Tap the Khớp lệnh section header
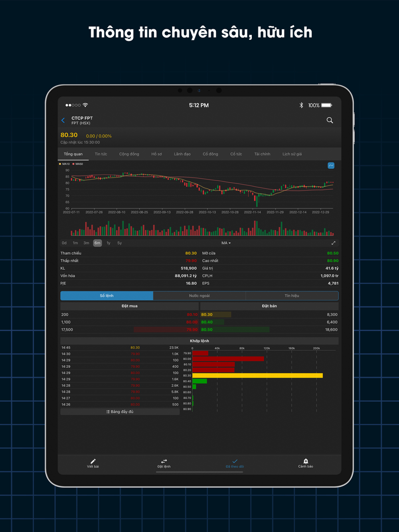This screenshot has width=399, height=532. (199, 341)
